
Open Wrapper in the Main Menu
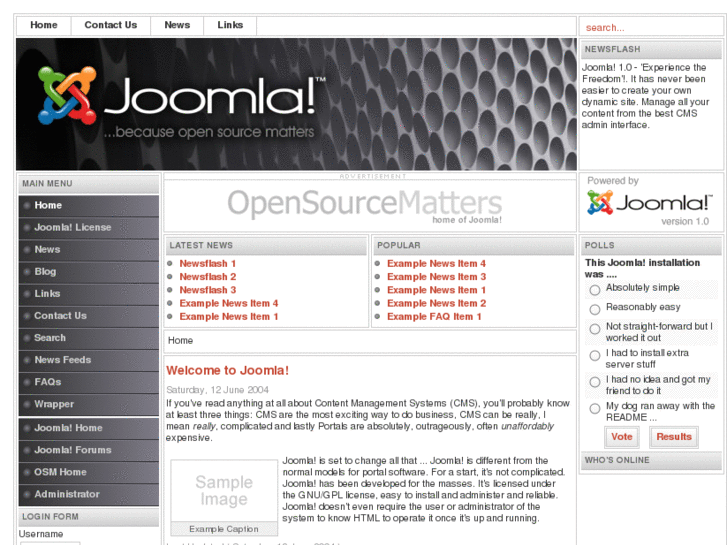click(89, 404)
